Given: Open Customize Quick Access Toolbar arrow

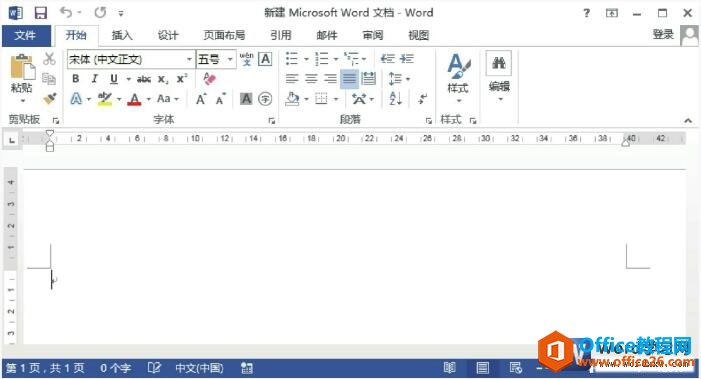Looking at the screenshot, I should (121, 13).
